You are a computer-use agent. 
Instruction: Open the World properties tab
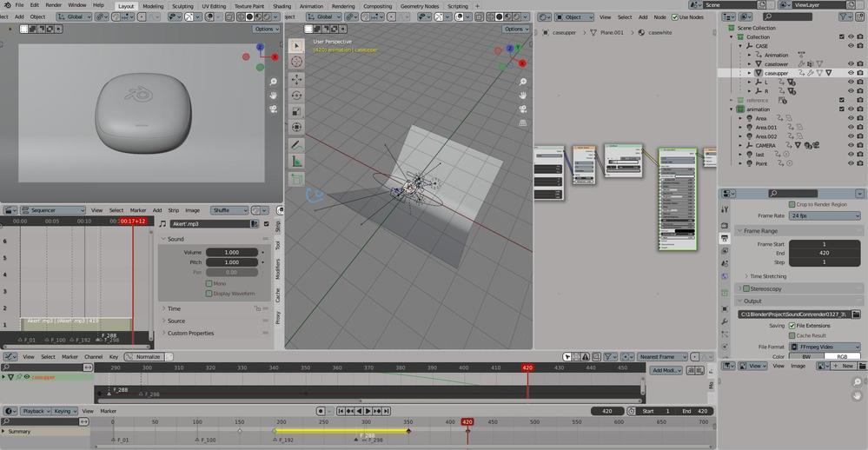[x=726, y=276]
